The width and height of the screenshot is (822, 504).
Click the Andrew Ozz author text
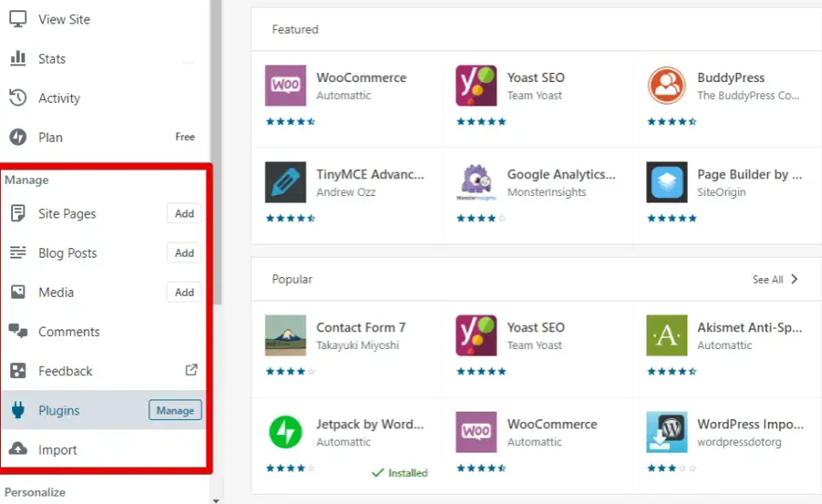tap(346, 192)
